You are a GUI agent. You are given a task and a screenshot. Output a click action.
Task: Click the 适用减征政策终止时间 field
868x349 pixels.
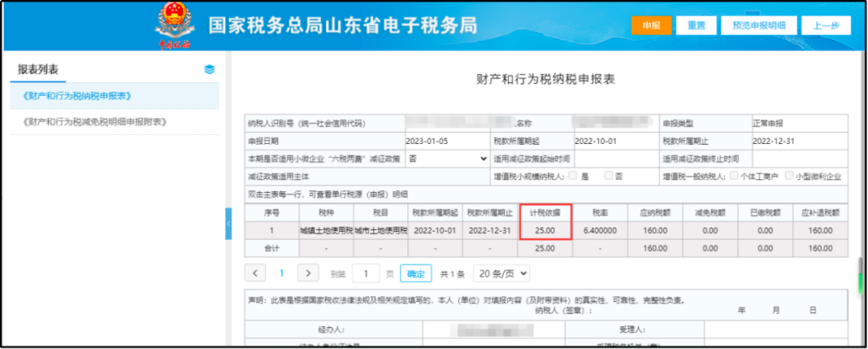coord(800,159)
